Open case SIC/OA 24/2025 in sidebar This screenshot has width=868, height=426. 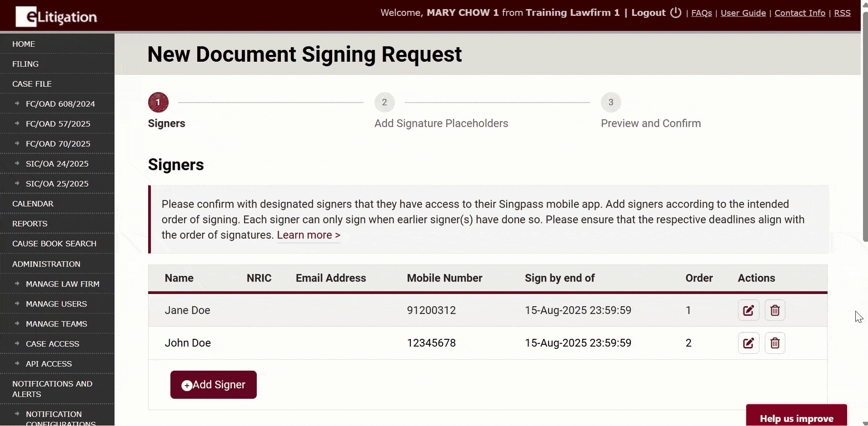[57, 164]
